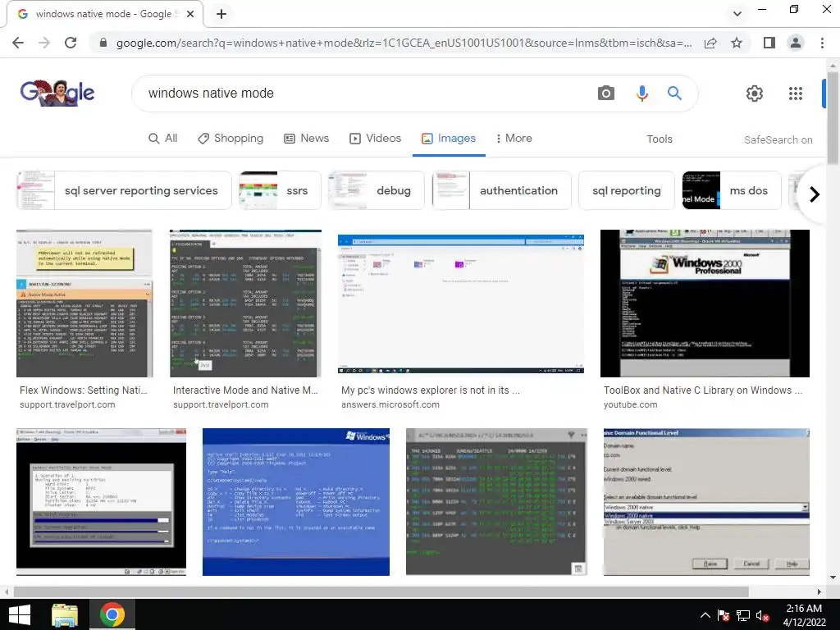Open the taskbar clock and date
840x630 pixels.
[x=804, y=615]
